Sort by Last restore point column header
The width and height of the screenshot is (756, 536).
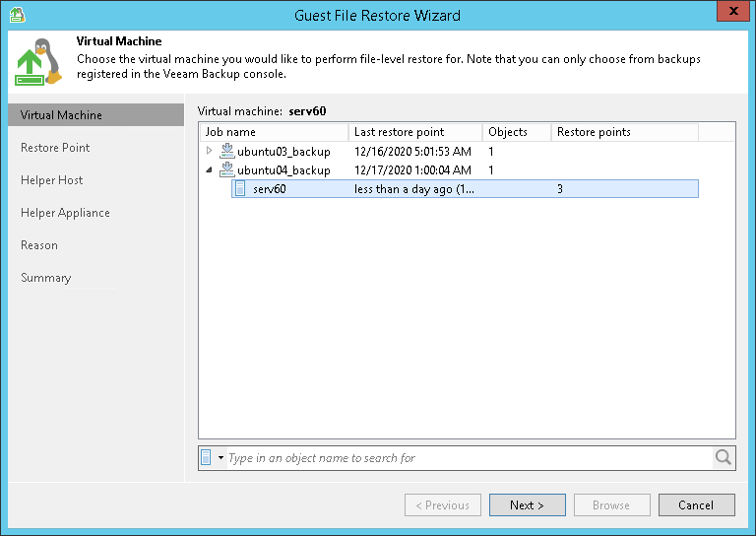tap(415, 132)
